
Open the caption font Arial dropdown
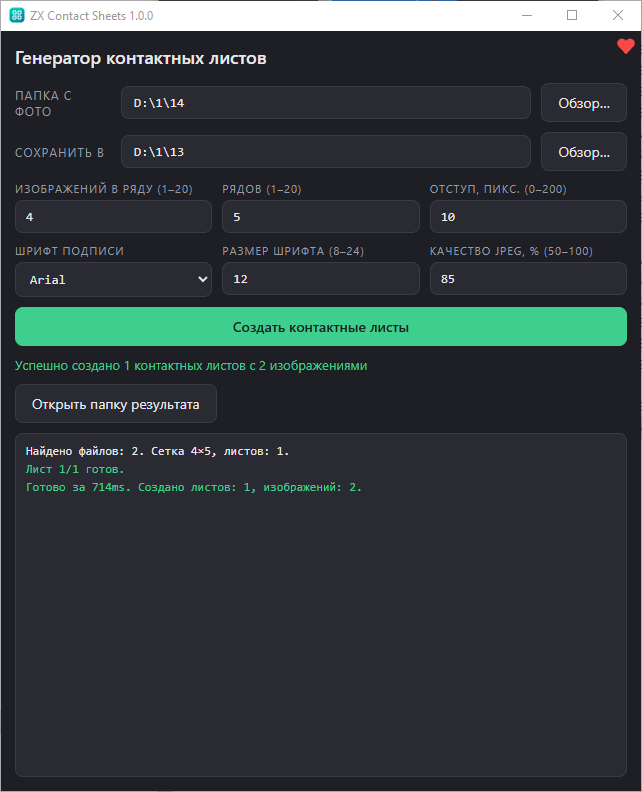tap(114, 279)
